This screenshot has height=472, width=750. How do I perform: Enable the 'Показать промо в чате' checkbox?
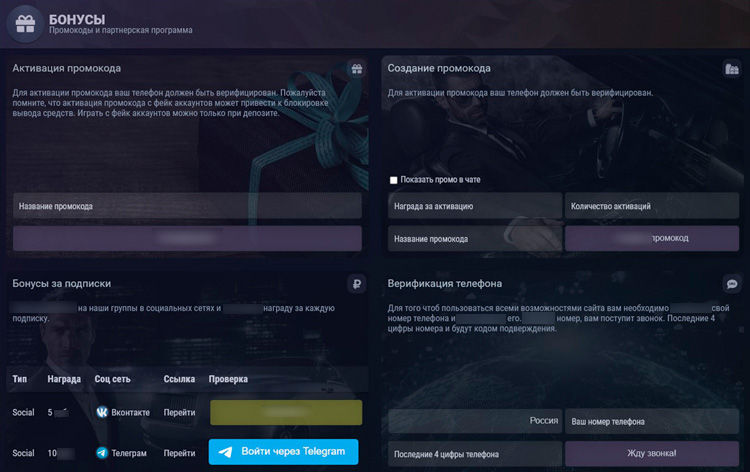[x=394, y=180]
